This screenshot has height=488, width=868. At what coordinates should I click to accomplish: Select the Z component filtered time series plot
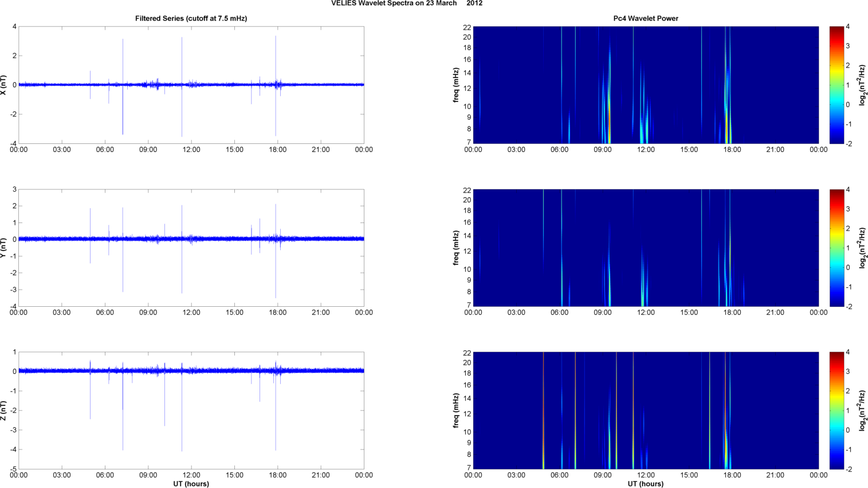click(191, 411)
